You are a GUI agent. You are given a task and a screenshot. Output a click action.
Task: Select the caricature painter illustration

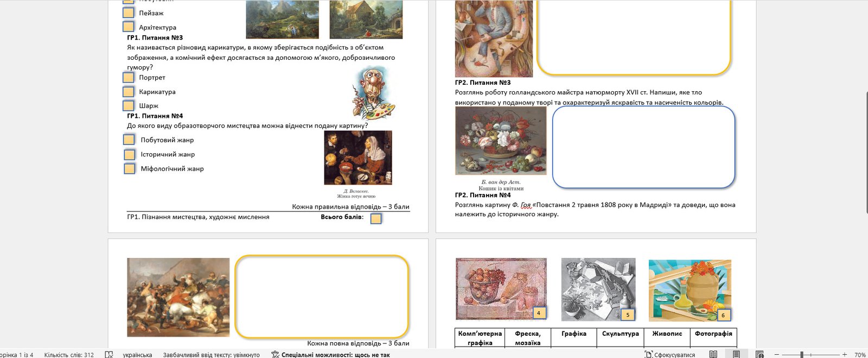[x=374, y=93]
